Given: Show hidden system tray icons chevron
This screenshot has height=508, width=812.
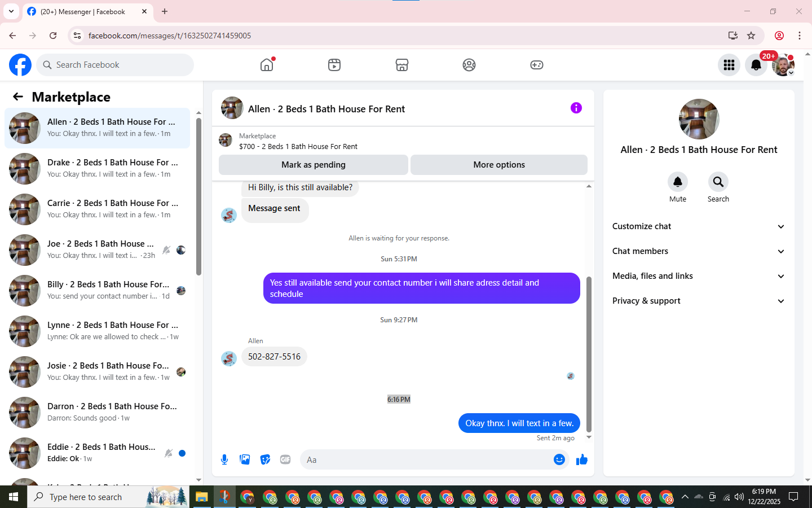Looking at the screenshot, I should [x=685, y=497].
